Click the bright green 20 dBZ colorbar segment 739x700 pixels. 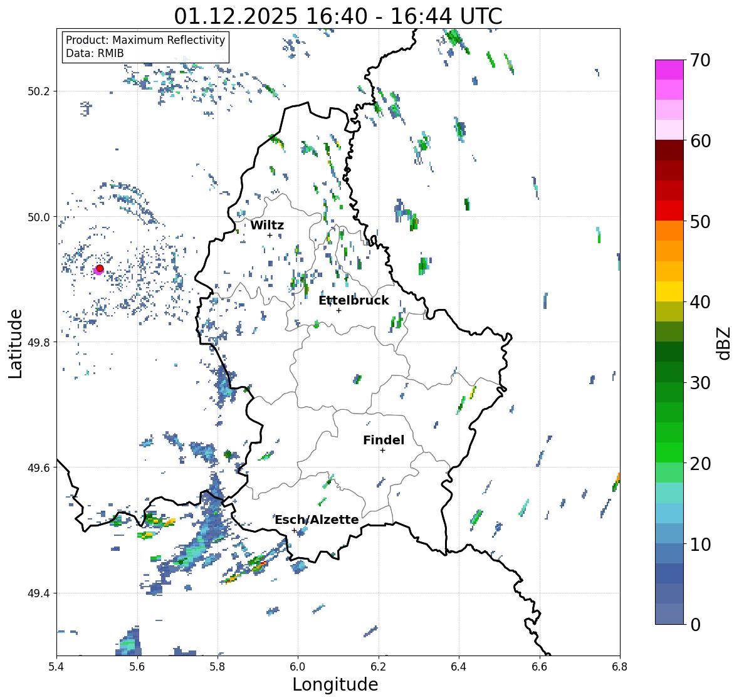(669, 452)
